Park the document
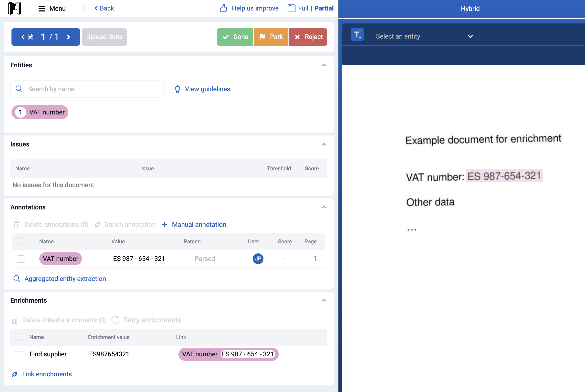Screen dimensions: 585x392 coord(271,37)
